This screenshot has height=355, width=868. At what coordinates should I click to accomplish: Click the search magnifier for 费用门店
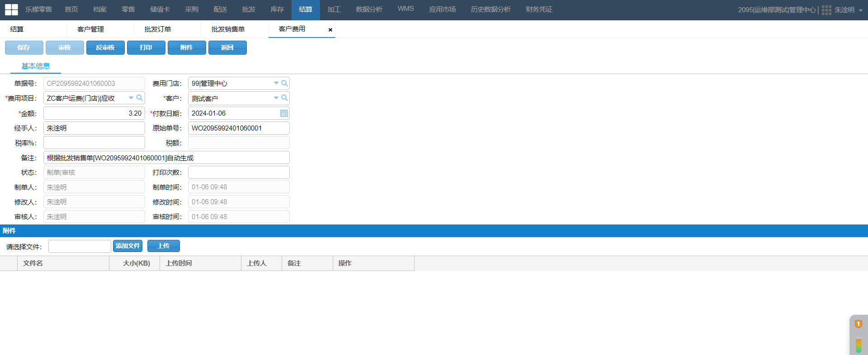(x=284, y=83)
